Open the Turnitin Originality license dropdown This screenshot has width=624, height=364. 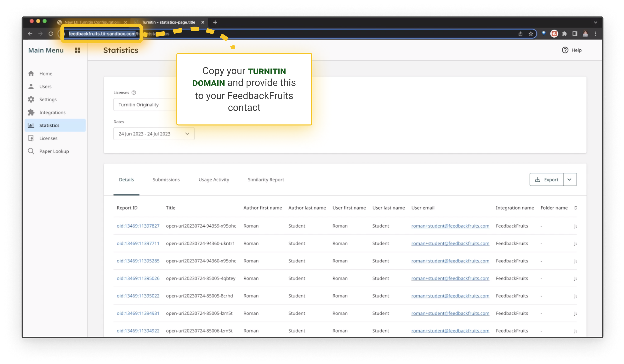[145, 105]
